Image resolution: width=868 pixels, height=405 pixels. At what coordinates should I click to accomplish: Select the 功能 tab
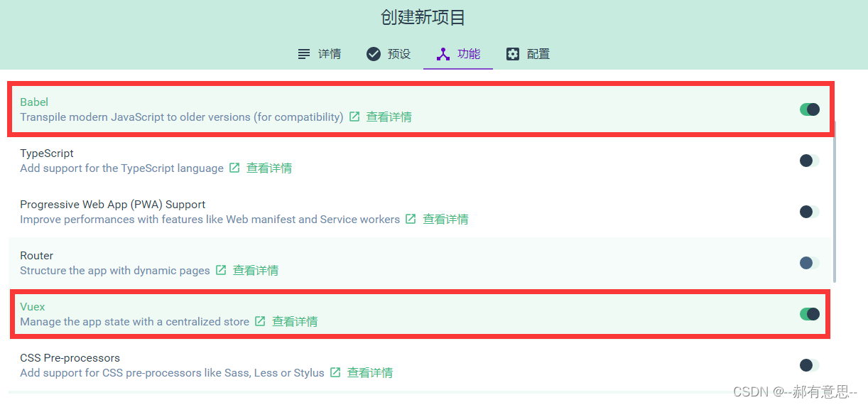[x=458, y=54]
